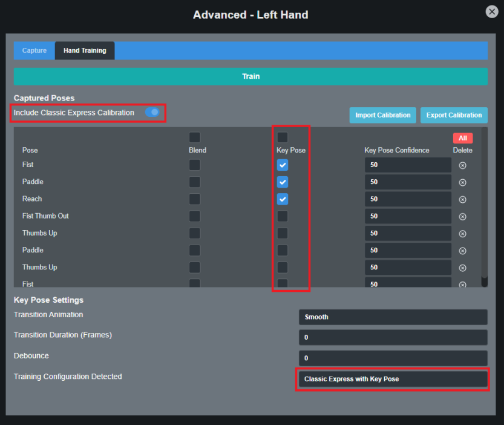Click the Reach pose name
Screen dimensions: 504x425
pyautogui.click(x=32, y=199)
